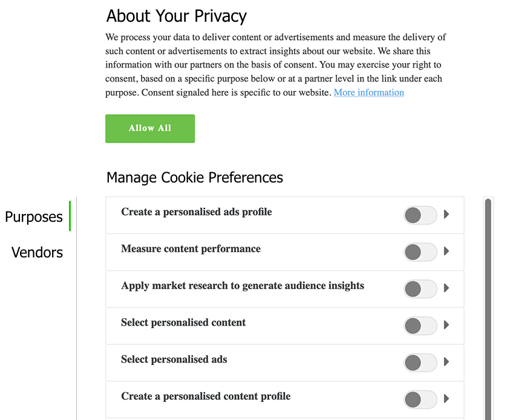Toggle 'Select personalised ads' switch
Screen dimensions: 513x420
[420, 363]
